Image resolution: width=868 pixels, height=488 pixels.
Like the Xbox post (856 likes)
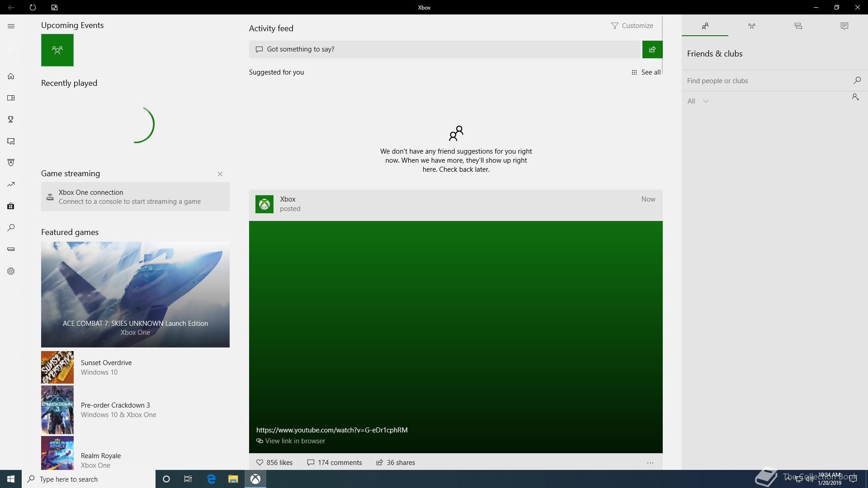[x=274, y=463]
